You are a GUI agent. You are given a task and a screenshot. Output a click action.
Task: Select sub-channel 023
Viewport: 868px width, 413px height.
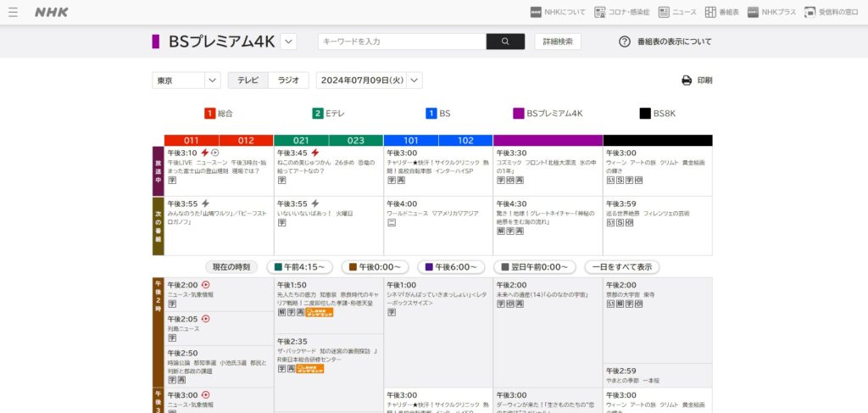point(356,141)
